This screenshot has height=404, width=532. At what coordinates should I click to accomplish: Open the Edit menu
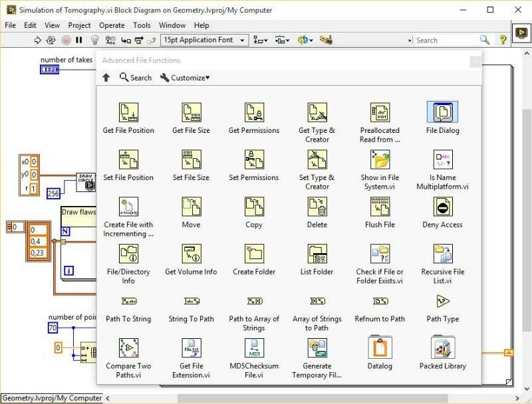(x=30, y=25)
